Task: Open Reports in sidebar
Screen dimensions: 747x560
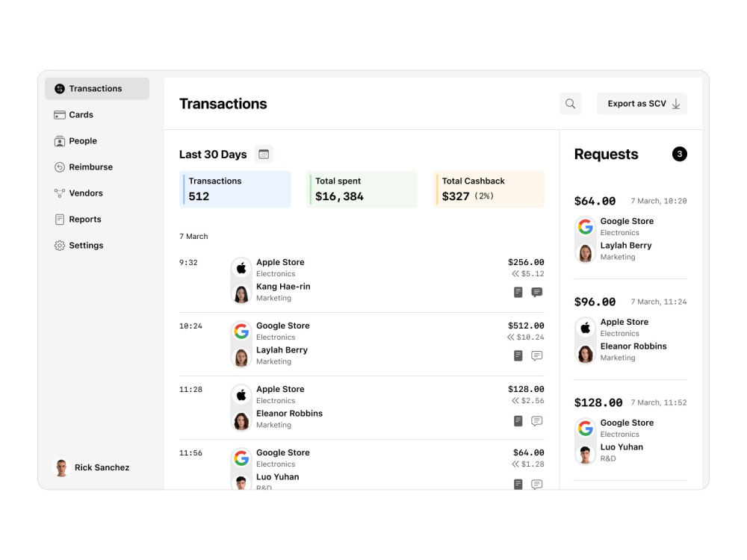Action: point(97,220)
